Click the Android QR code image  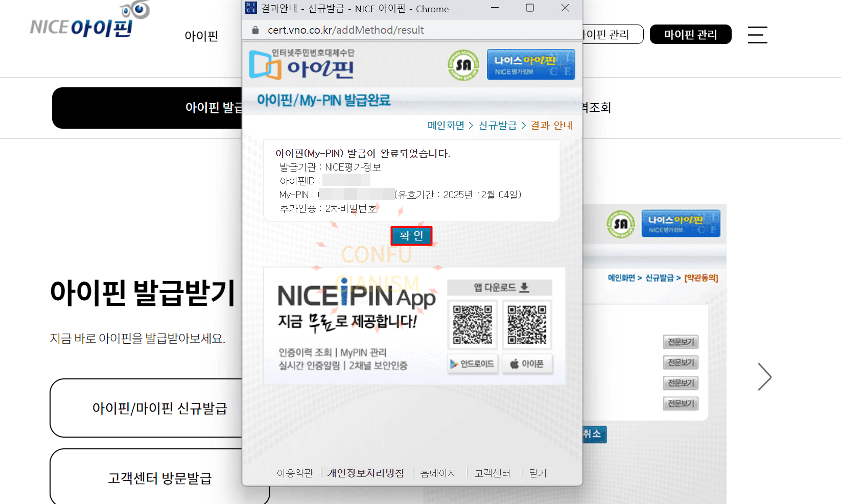click(473, 325)
